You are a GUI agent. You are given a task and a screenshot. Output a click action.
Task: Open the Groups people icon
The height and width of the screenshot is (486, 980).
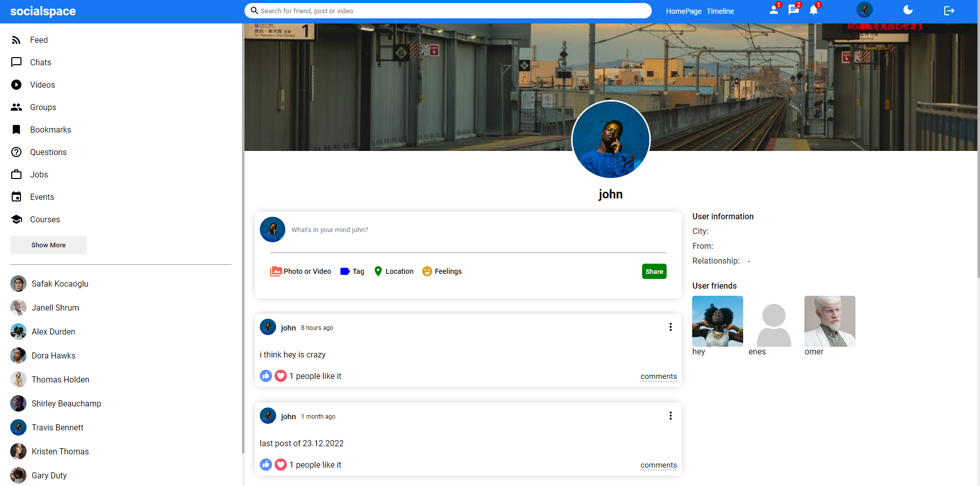pyautogui.click(x=16, y=107)
